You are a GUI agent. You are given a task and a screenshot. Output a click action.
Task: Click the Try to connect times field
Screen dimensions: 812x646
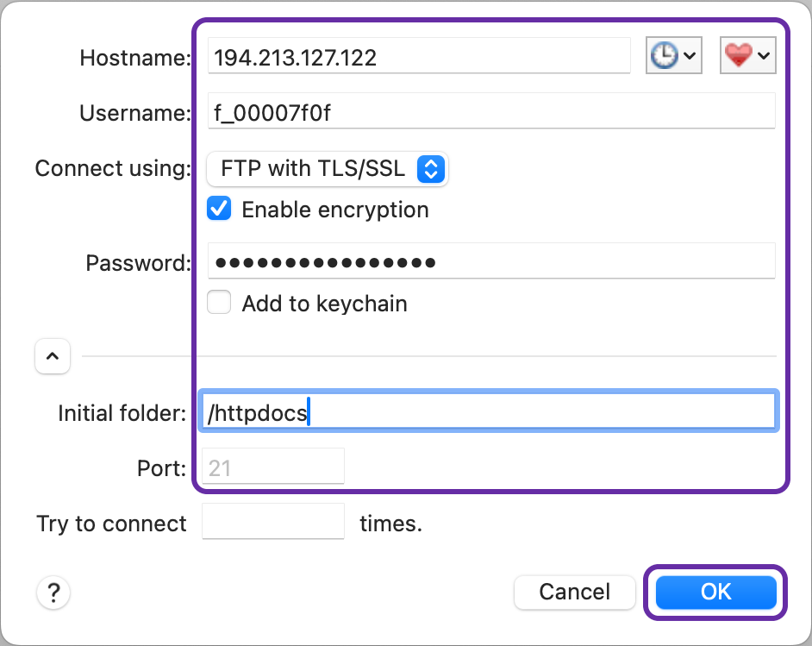point(273,523)
